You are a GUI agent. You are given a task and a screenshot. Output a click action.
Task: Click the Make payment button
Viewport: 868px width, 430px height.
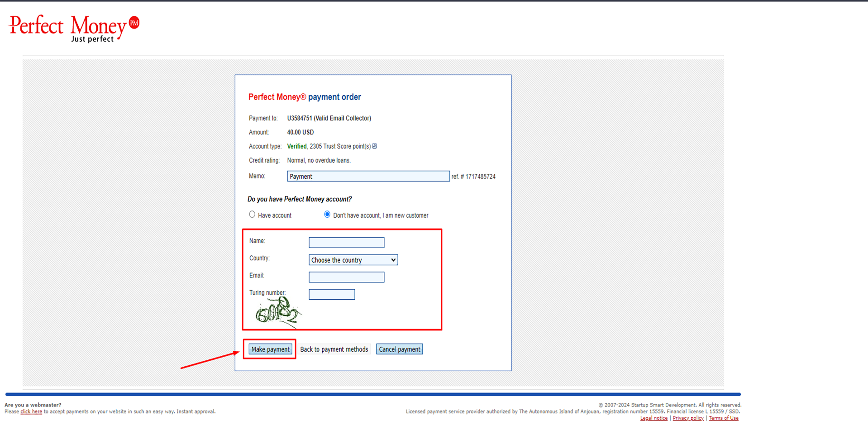coord(270,349)
